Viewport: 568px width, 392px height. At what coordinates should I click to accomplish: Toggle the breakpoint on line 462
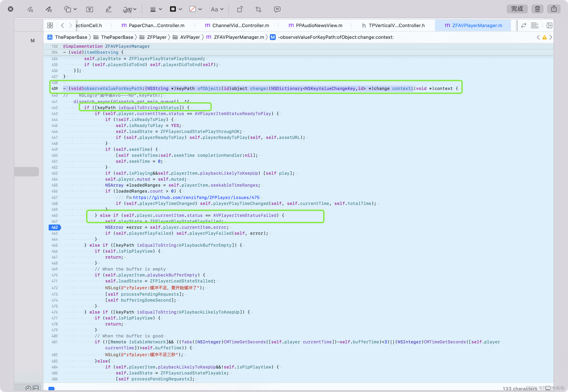pyautogui.click(x=55, y=227)
